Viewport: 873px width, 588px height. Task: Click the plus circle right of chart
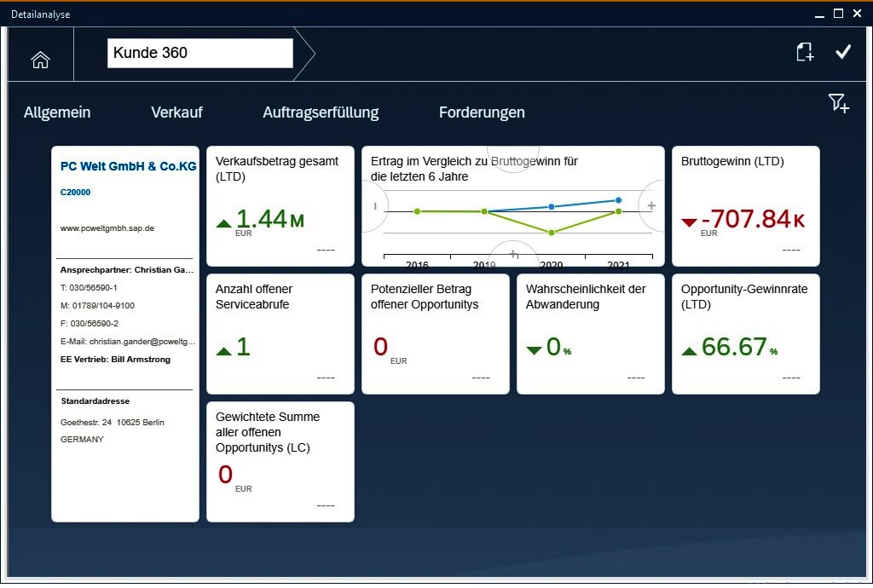pyautogui.click(x=651, y=205)
